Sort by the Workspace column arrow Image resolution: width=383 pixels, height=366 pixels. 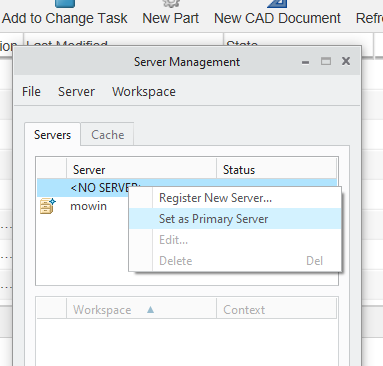point(150,310)
